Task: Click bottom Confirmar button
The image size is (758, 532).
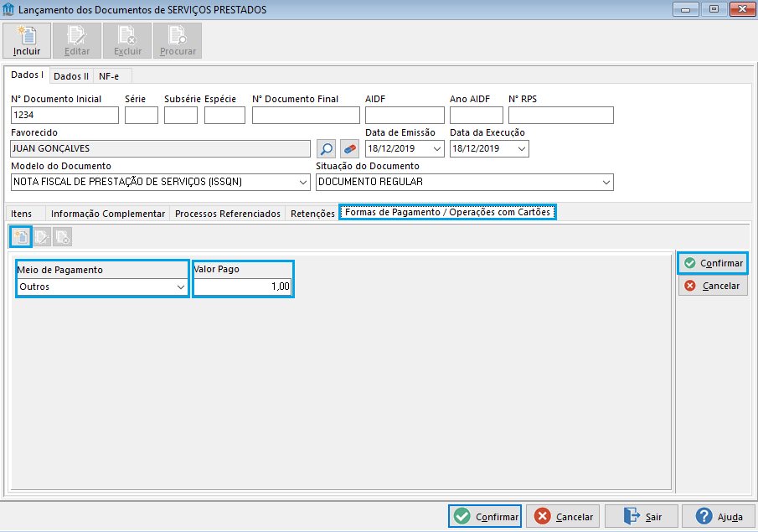Action: [x=485, y=517]
